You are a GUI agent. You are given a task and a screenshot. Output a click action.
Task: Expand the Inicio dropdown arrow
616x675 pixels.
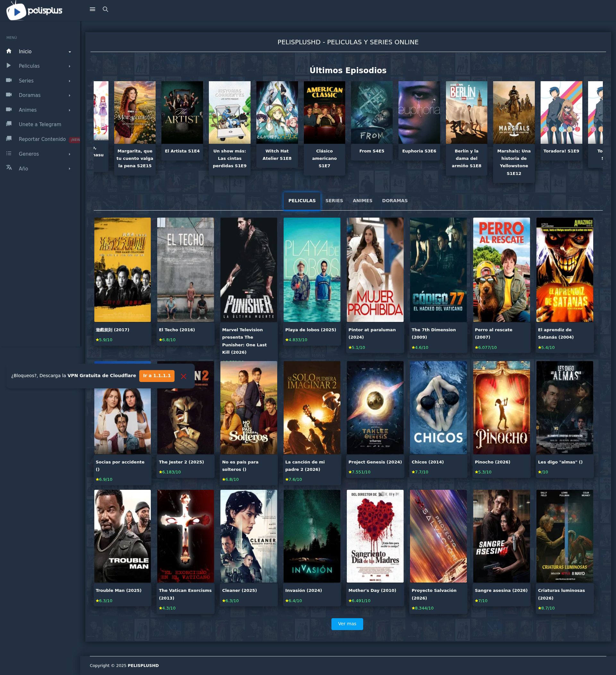pyautogui.click(x=70, y=52)
